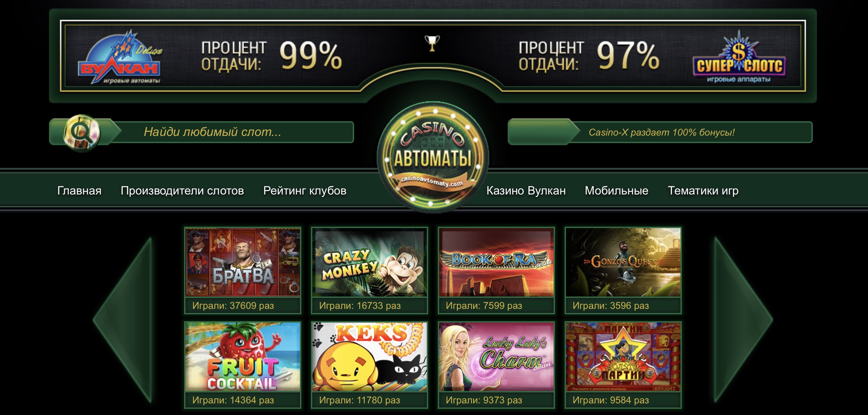Go to the Главная menu item

tap(79, 191)
